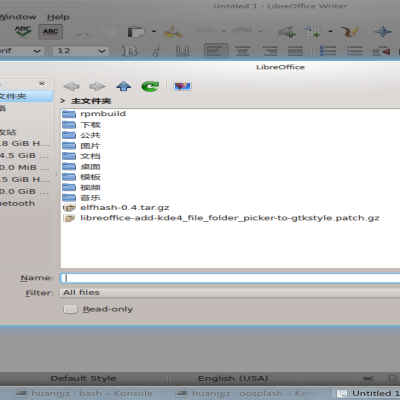
Task: Click the Back arrow in file dialog
Action: tap(71, 86)
